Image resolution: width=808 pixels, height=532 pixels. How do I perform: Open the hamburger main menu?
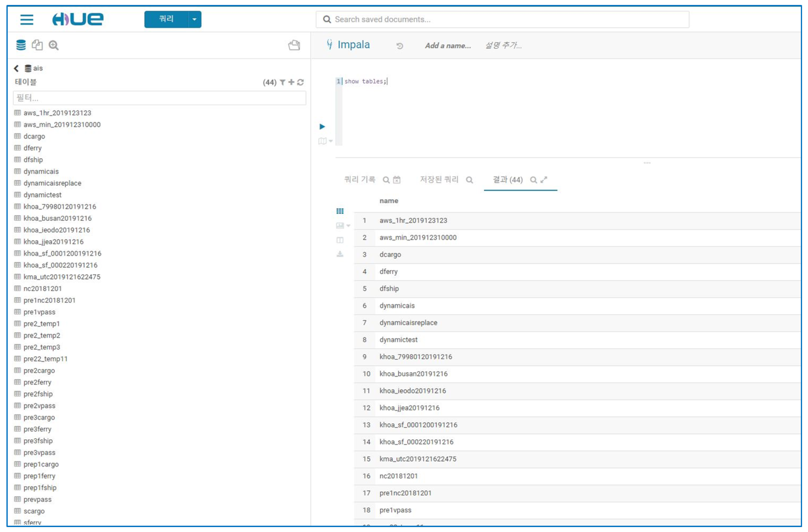pos(26,19)
